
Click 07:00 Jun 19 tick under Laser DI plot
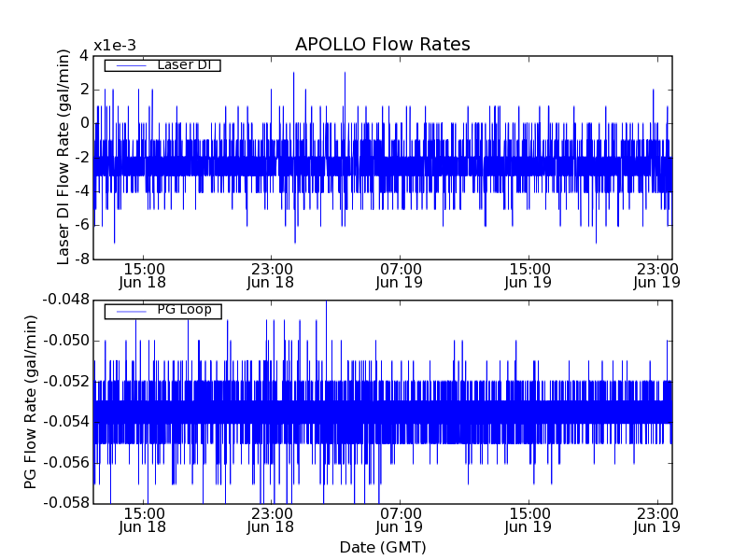400,275
